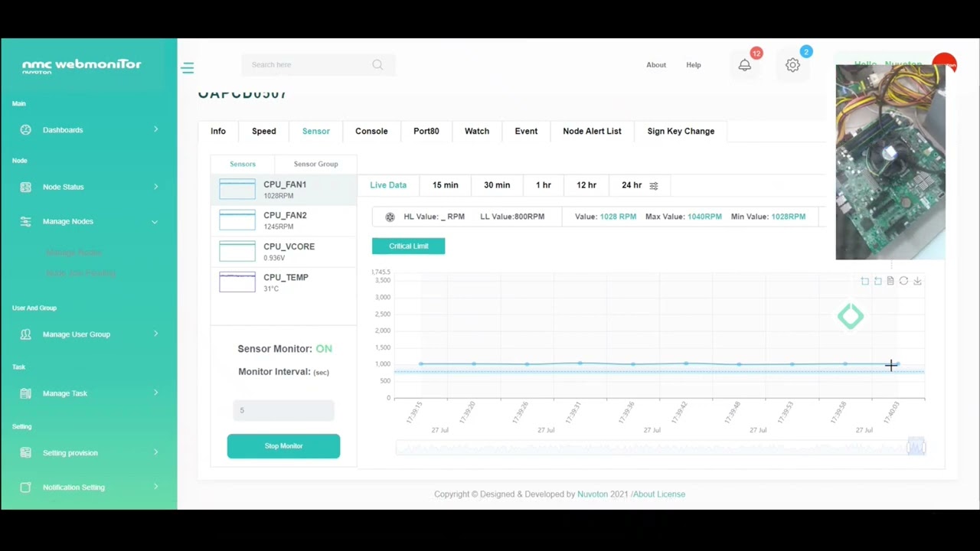Select the Sensors subtab
980x551 pixels.
coord(243,164)
